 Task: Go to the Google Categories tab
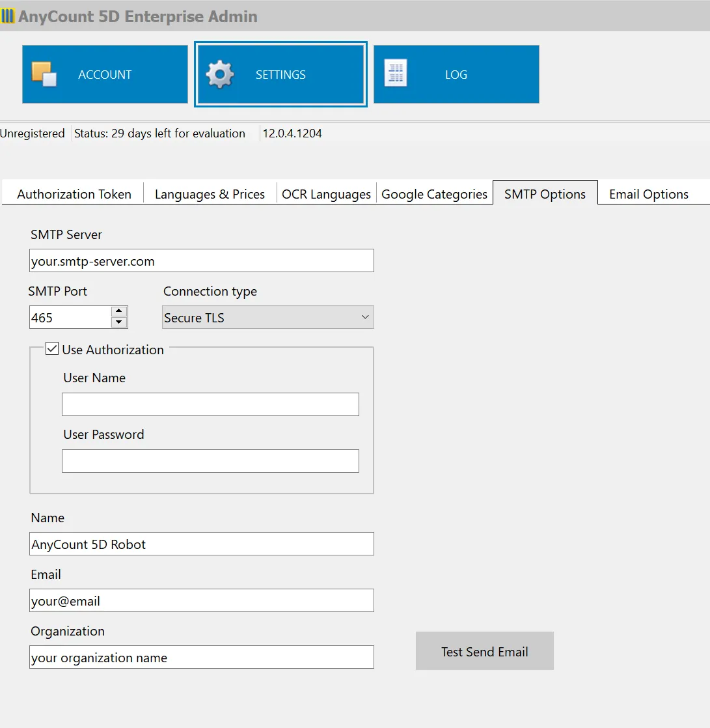tap(434, 193)
